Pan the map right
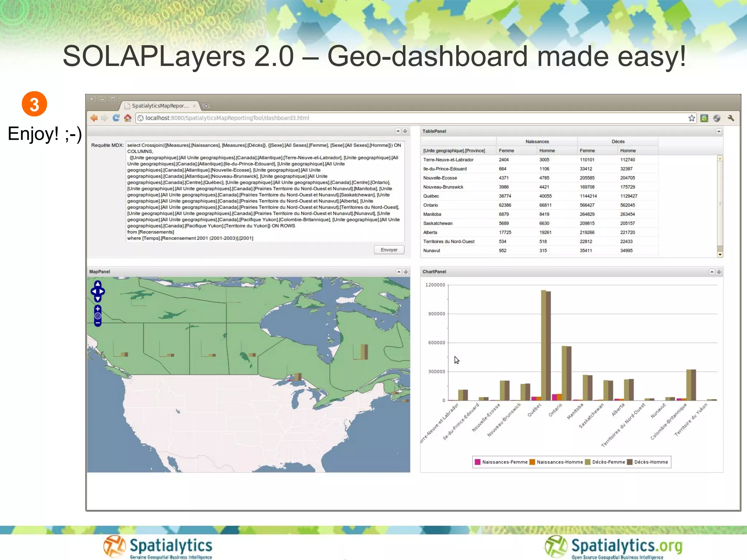This screenshot has height=560, width=747. coord(102,291)
